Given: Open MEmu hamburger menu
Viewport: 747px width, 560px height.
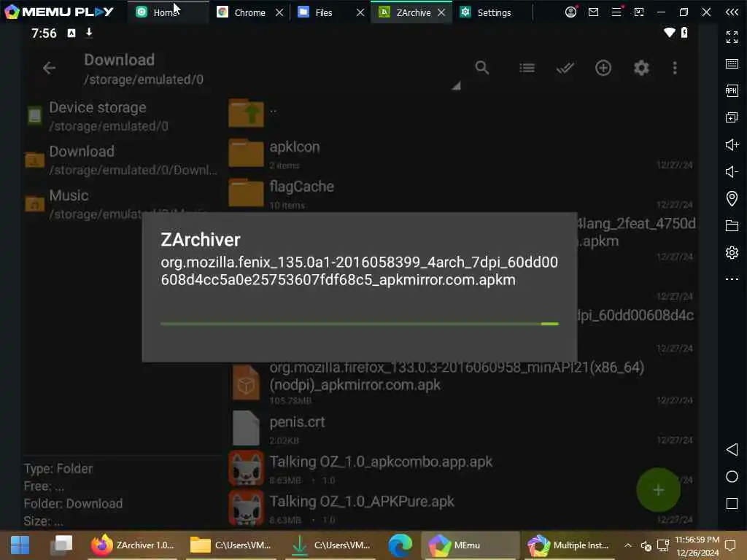Looking at the screenshot, I should [x=616, y=12].
